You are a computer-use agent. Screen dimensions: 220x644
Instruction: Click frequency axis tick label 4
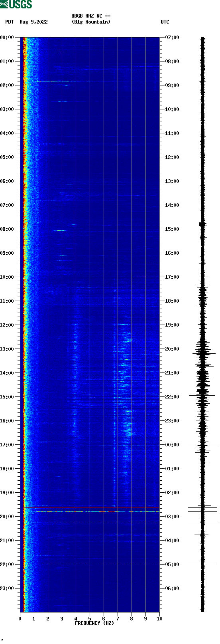coord(76,619)
